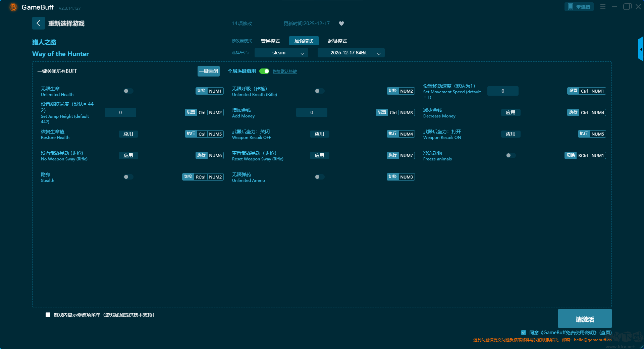Click the back arrow to reselect game
Image resolution: width=644 pixels, height=349 pixels.
[38, 23]
